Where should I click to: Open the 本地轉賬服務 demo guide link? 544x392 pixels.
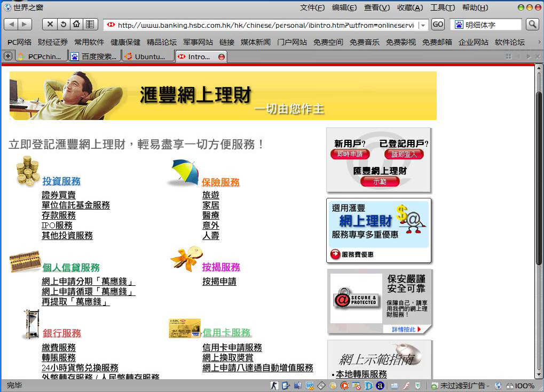point(361,374)
